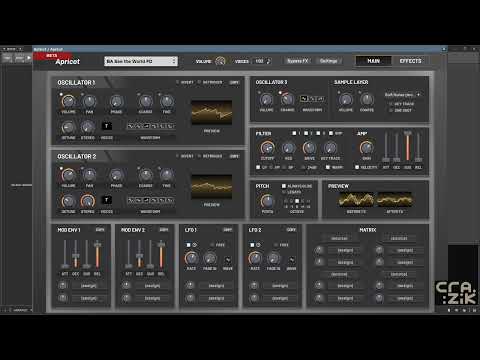Click the Oscillator 1 volume knob
This screenshot has width=480, height=360.
pos(68,101)
